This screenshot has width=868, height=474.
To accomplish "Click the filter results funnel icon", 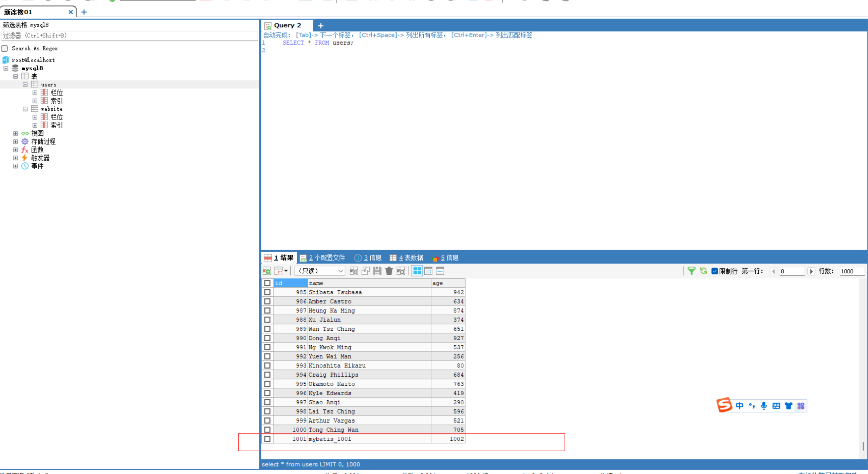I will [691, 271].
